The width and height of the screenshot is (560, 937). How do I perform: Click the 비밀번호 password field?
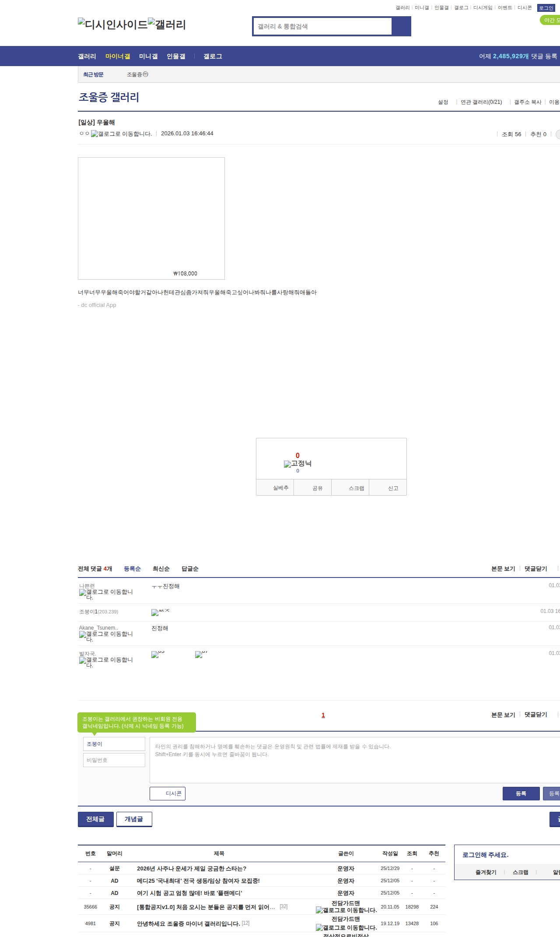pos(114,760)
